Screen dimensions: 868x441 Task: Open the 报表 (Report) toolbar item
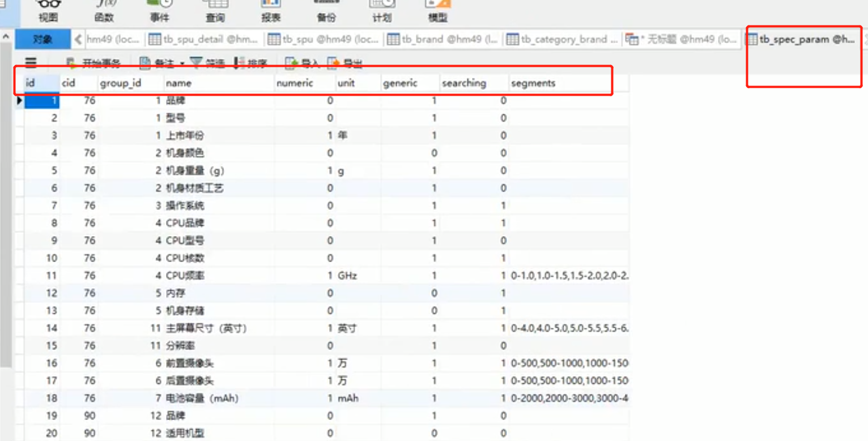pos(270,11)
